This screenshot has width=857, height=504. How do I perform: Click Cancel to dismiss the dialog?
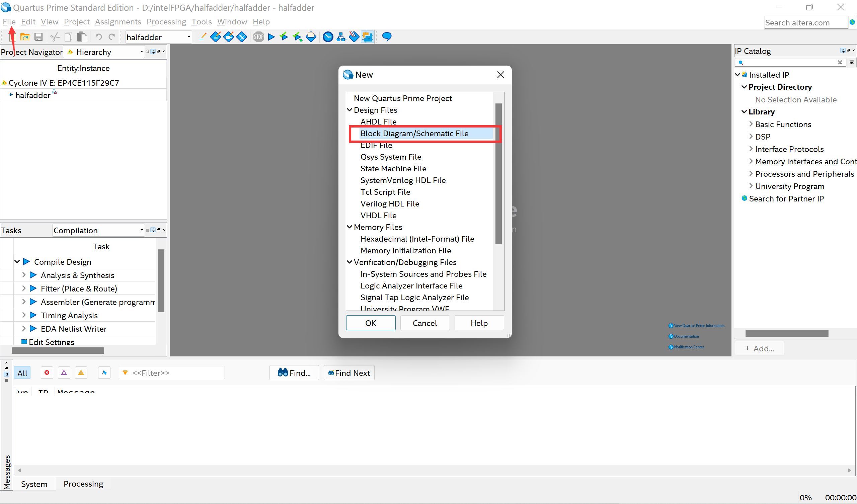coord(424,323)
